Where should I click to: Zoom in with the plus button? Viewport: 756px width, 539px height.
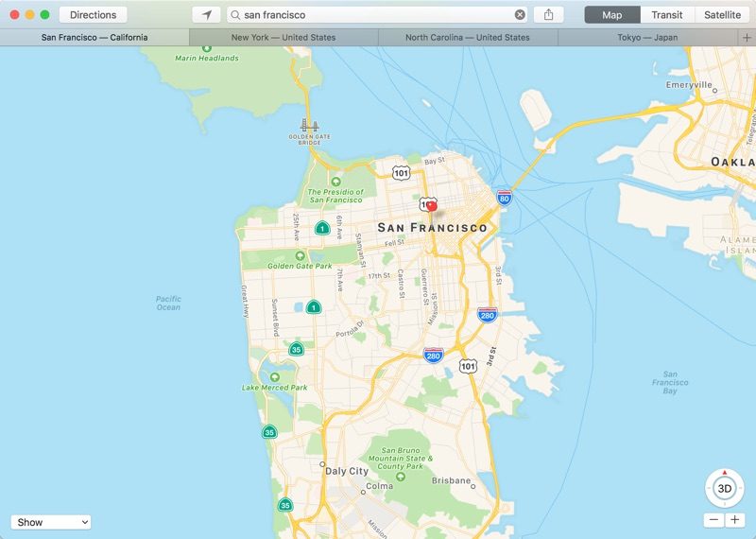click(735, 520)
